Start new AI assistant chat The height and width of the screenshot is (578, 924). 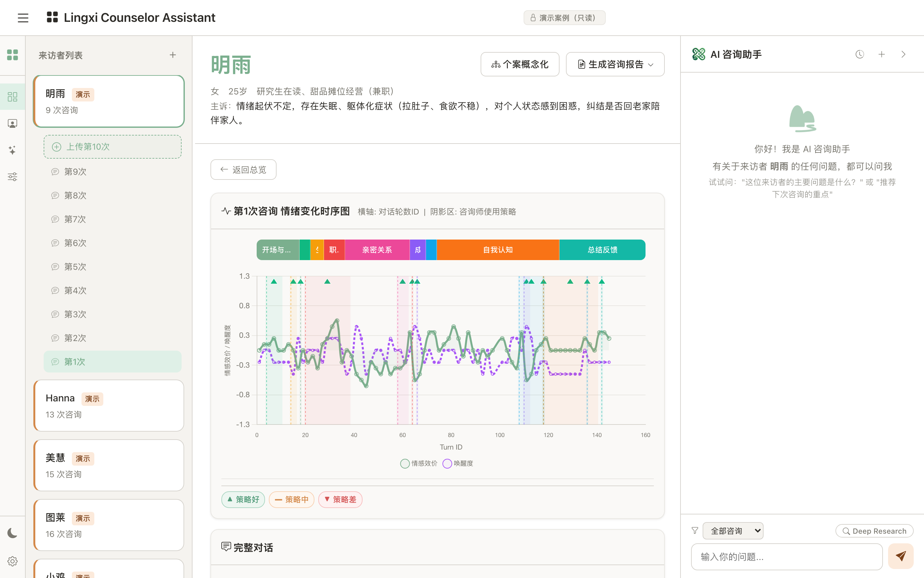pos(882,54)
